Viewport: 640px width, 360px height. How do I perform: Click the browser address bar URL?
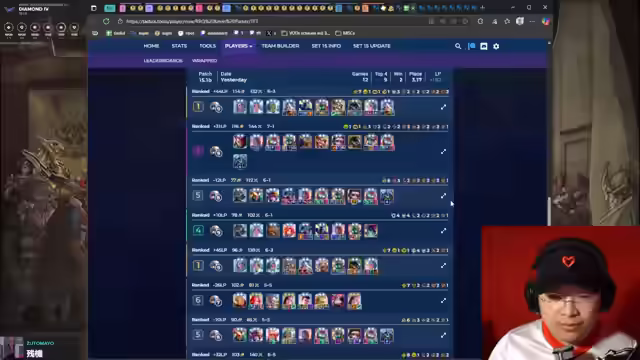192,21
